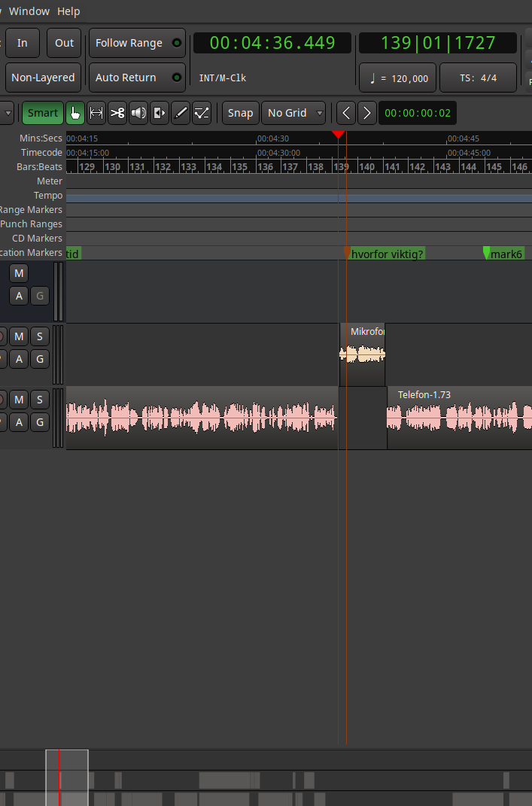This screenshot has height=806, width=532.
Task: Select the Draw pencil tool
Action: click(181, 113)
